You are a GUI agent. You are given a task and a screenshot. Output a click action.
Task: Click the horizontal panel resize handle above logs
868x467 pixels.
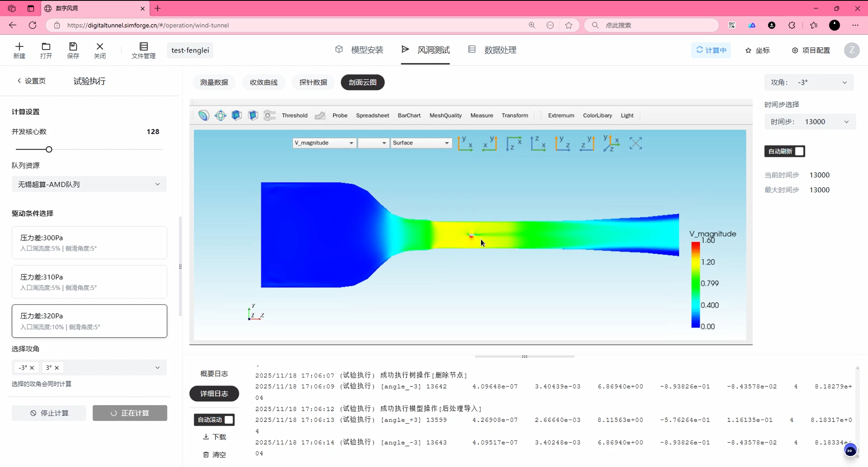click(524, 357)
